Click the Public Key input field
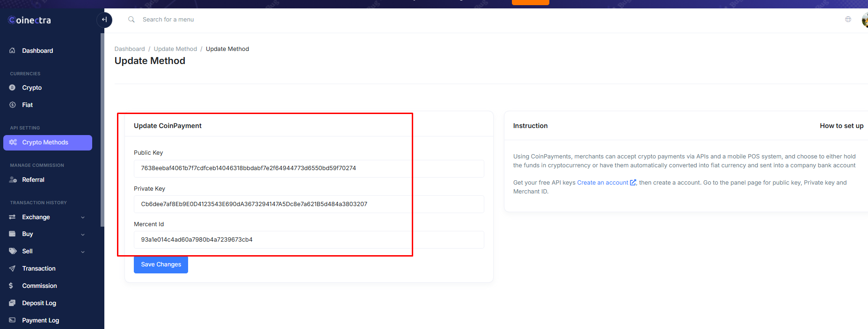The width and height of the screenshot is (868, 329). click(309, 168)
